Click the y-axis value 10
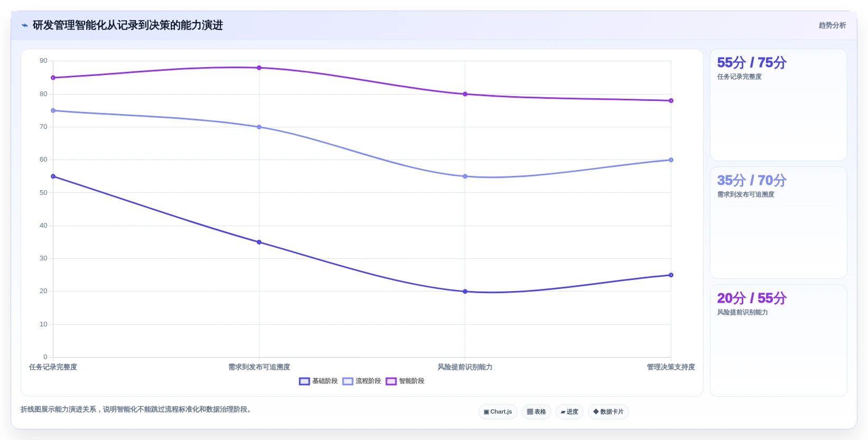The height and width of the screenshot is (440, 868). 43,324
